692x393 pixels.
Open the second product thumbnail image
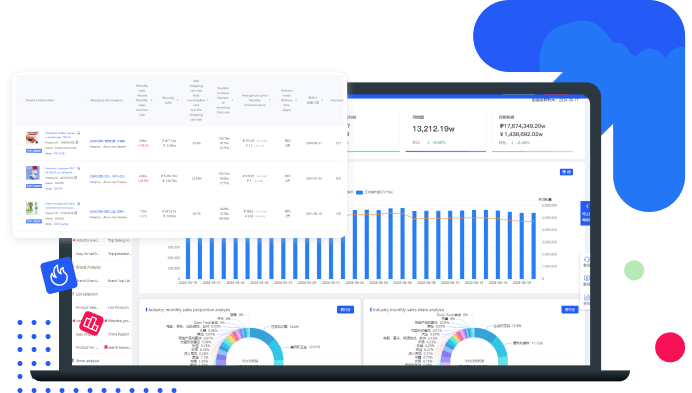click(33, 173)
